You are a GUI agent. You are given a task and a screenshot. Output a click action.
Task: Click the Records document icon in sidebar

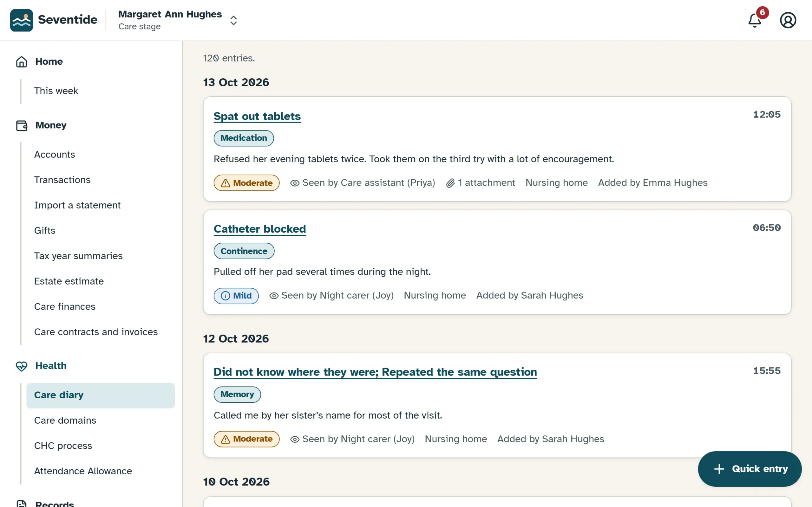(22, 504)
